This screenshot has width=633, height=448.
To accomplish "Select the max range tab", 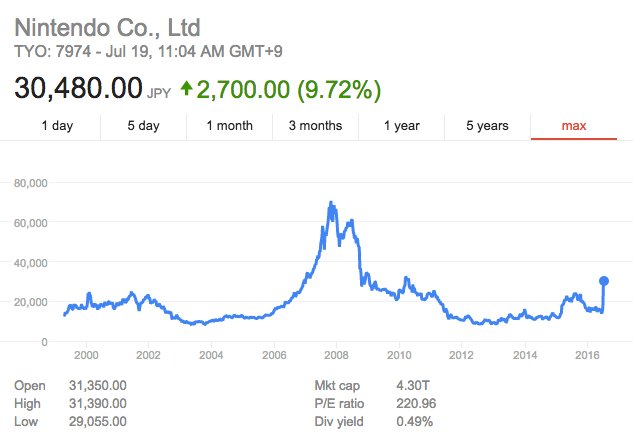I will 573,126.
